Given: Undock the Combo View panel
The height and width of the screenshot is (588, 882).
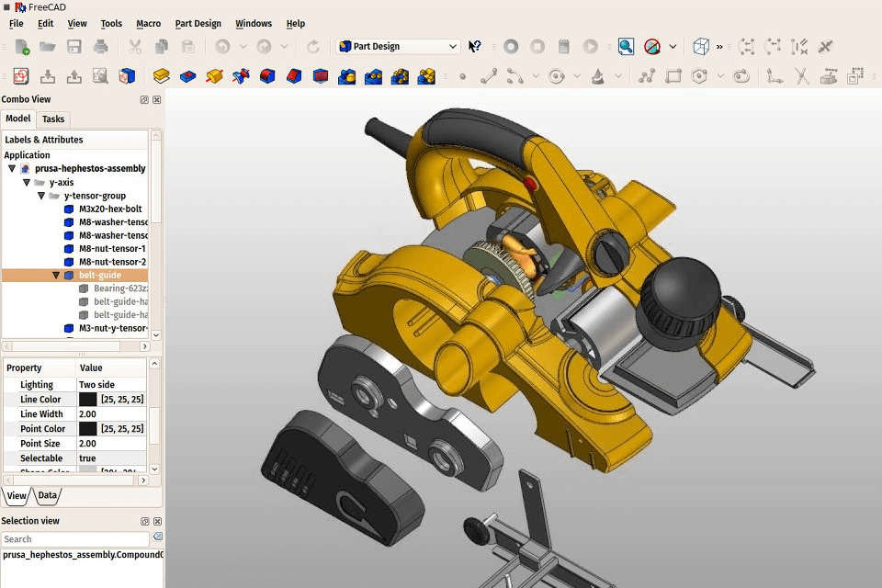Looking at the screenshot, I should point(143,98).
